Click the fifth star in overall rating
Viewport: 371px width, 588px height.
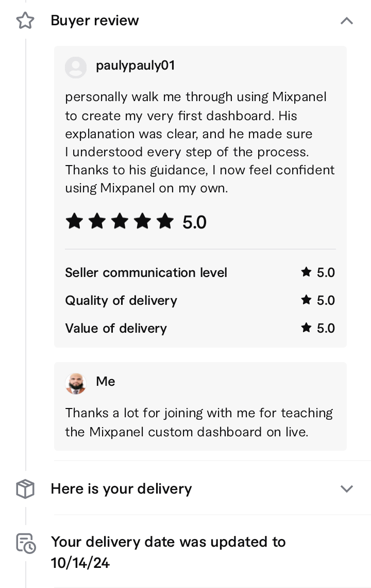(165, 222)
